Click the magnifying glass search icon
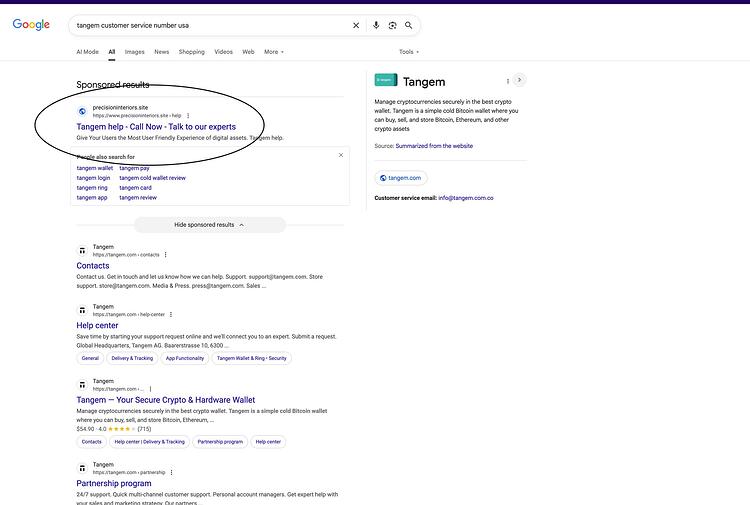 coord(408,25)
